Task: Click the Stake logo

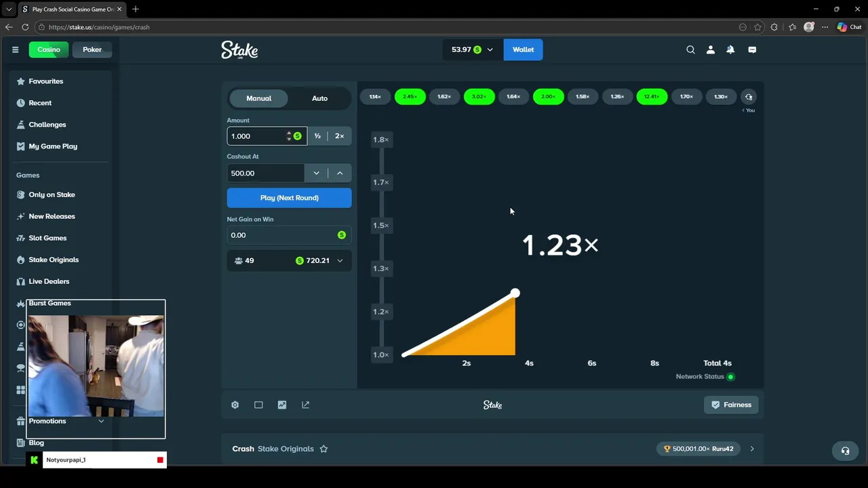Action: pyautogui.click(x=239, y=50)
